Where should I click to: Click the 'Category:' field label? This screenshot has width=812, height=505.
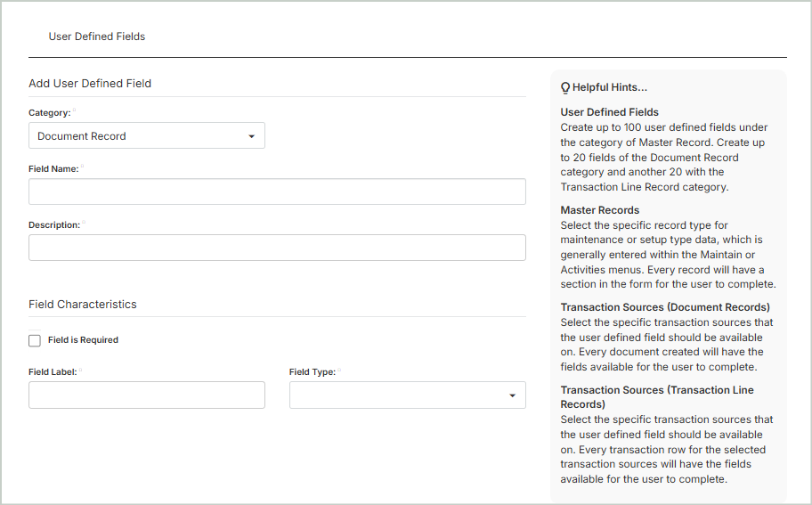click(49, 113)
